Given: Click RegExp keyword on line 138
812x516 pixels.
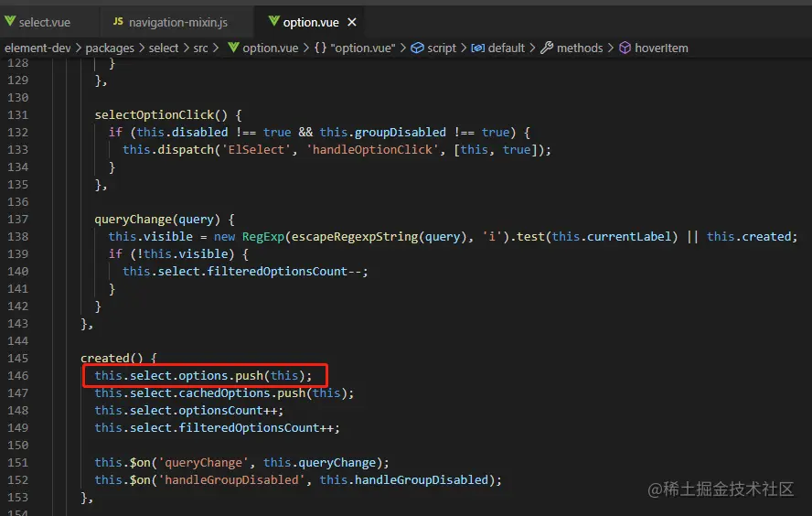Looking at the screenshot, I should click(x=263, y=237).
